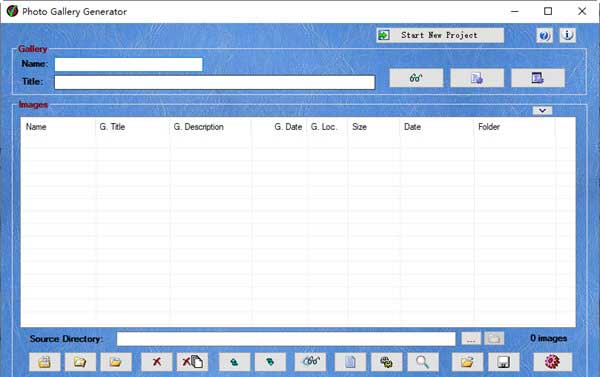Generate gallery with the red gear icon
The height and width of the screenshot is (377, 600).
(x=553, y=362)
